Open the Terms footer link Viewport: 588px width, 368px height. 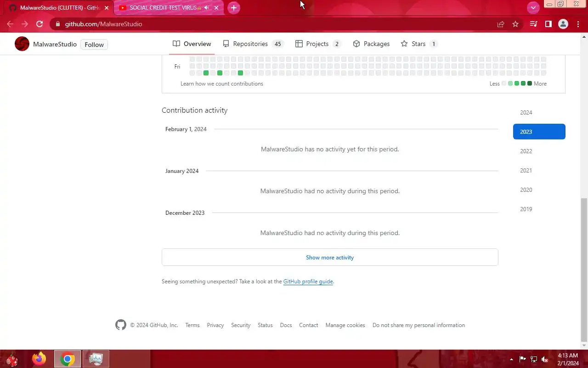(x=192, y=325)
